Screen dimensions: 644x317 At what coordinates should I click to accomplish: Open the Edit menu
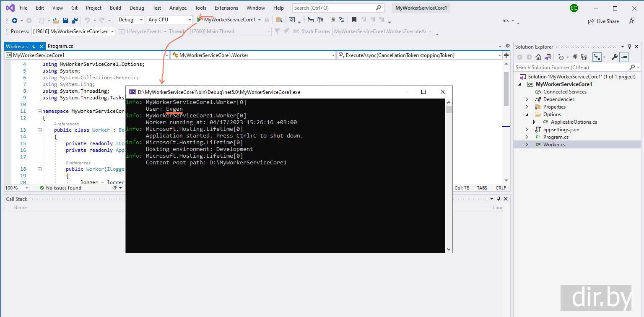click(x=40, y=8)
